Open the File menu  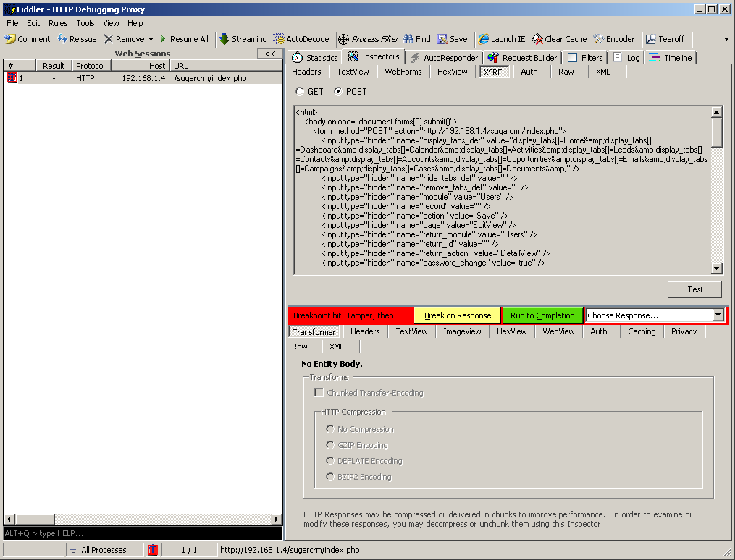click(x=12, y=23)
